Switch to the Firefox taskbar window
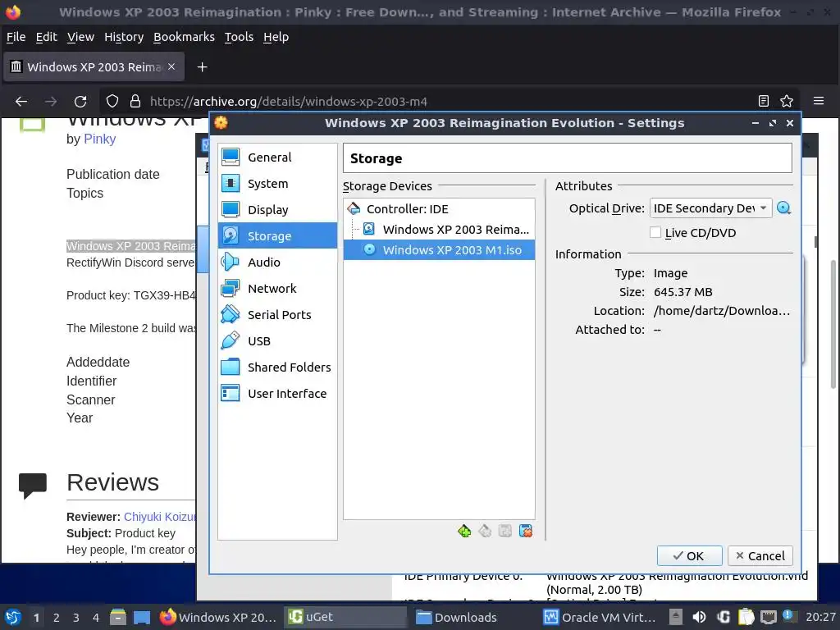The width and height of the screenshot is (840, 630). point(218,617)
